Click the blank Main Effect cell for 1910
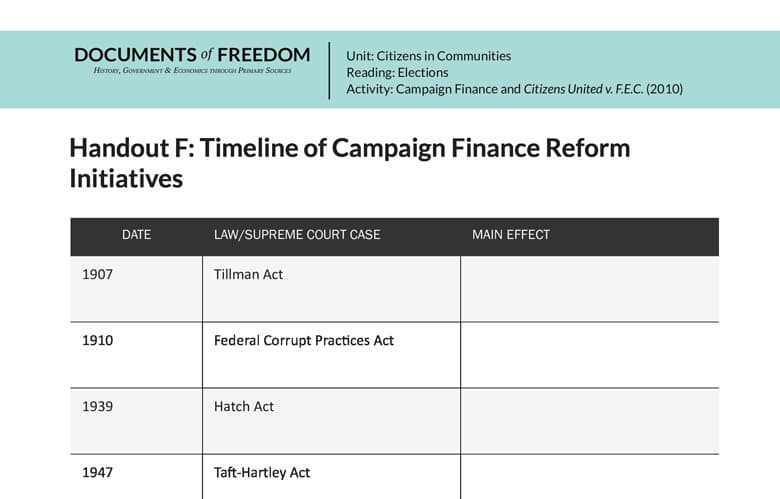 (x=589, y=355)
